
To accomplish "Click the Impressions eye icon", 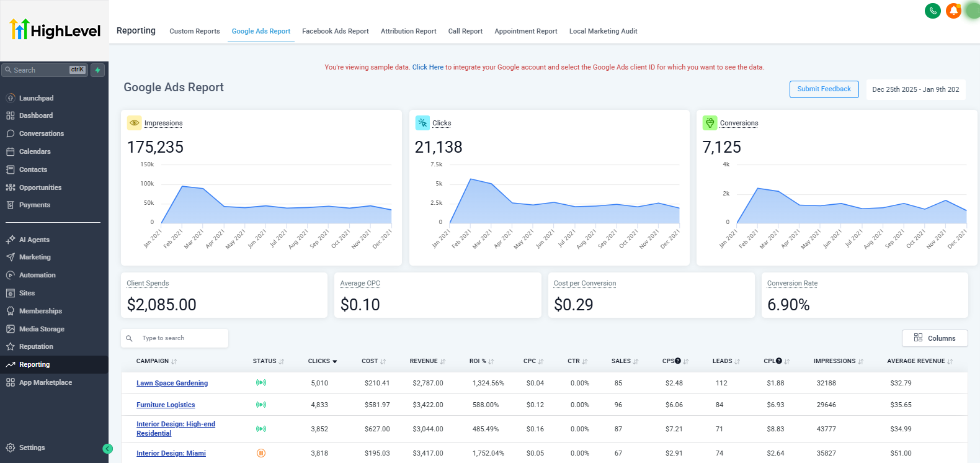I will (x=135, y=123).
